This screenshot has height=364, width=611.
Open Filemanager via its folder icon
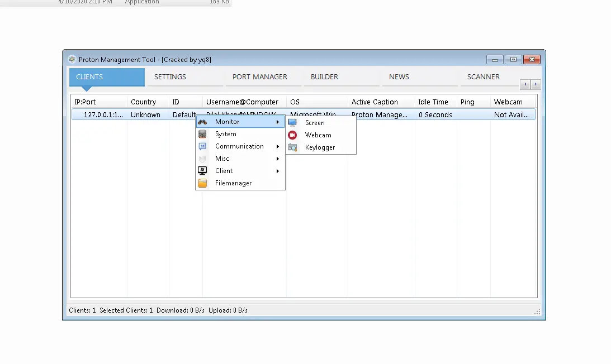tap(202, 183)
